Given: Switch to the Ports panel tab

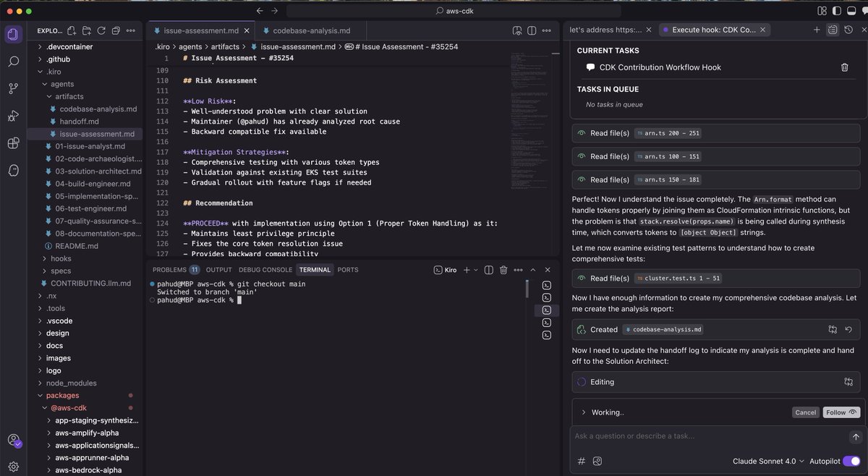Looking at the screenshot, I should click(347, 270).
